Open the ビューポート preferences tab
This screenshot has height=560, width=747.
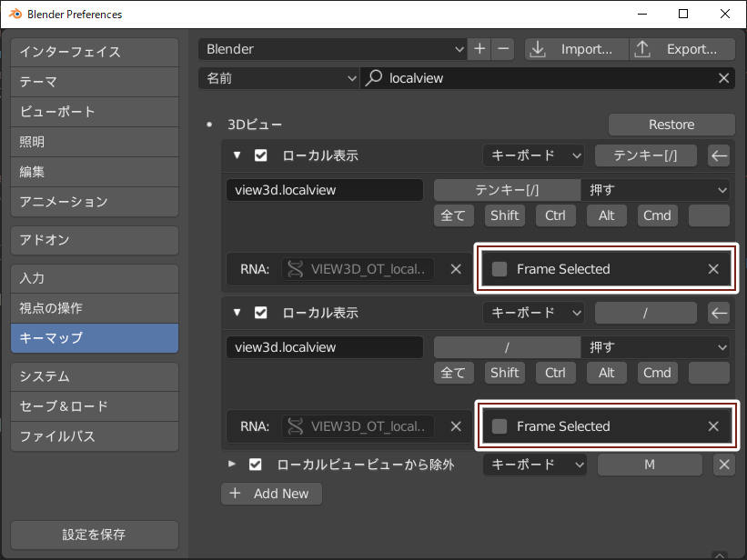pos(95,112)
